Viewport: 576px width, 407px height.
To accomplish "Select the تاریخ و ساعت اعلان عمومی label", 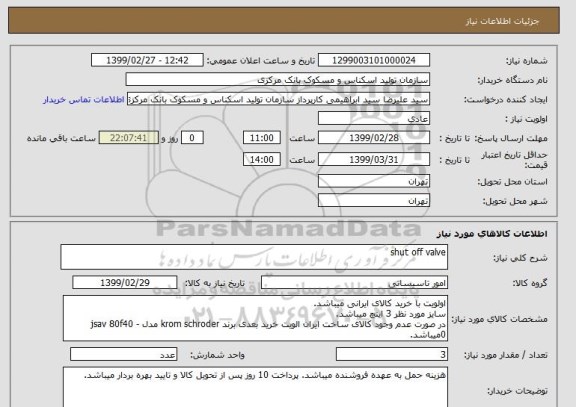I will 261,61.
